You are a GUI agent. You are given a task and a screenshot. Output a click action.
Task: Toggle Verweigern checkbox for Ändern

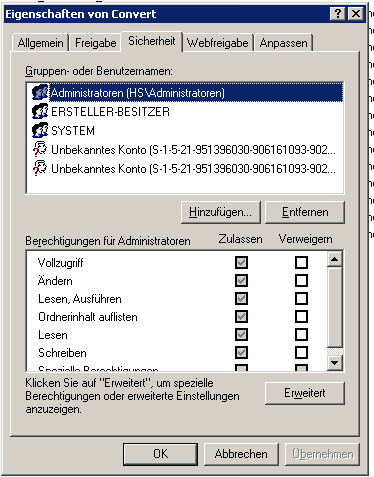click(301, 280)
